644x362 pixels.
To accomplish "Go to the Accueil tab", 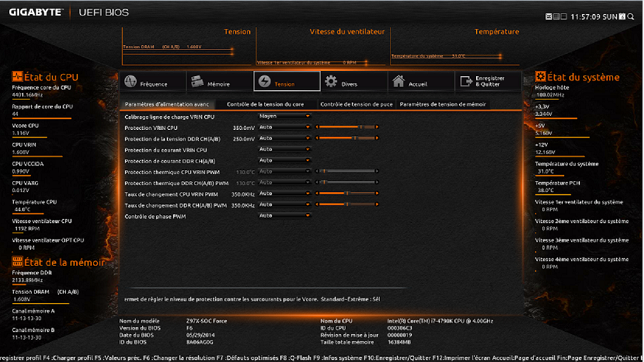I will (421, 81).
